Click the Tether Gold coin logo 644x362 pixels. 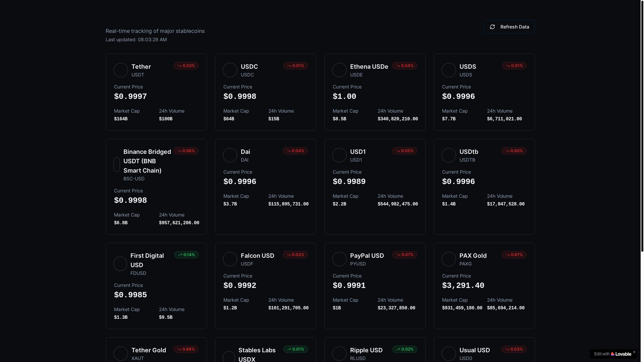121,354
